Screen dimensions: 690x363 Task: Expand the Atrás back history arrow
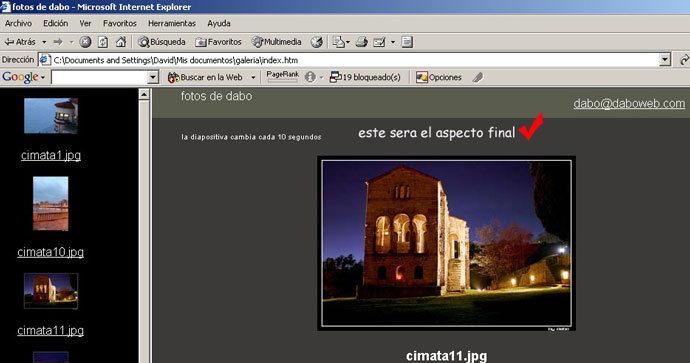coord(44,42)
